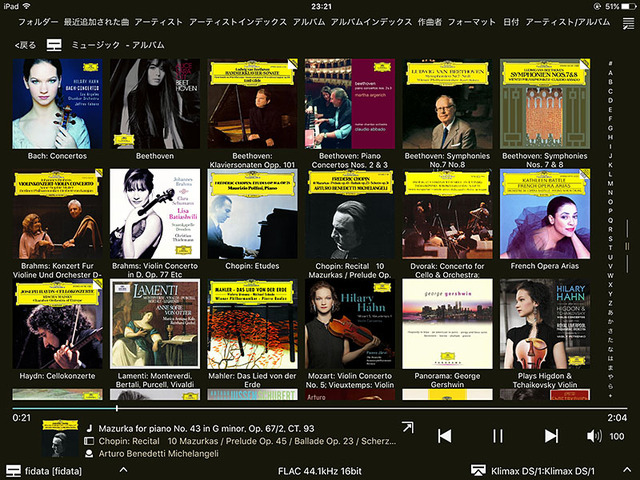Skip to next track
Viewport: 640px width, 480px height.
551,436
